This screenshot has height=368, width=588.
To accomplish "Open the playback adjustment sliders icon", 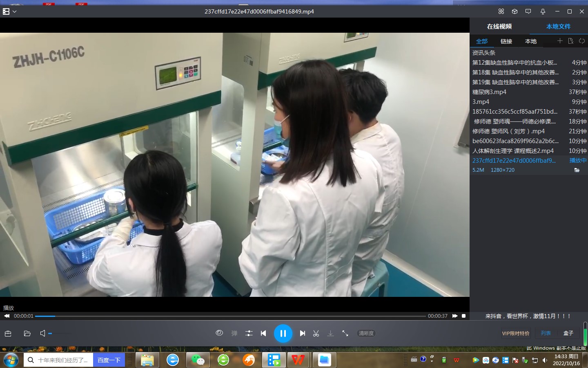I will [249, 333].
